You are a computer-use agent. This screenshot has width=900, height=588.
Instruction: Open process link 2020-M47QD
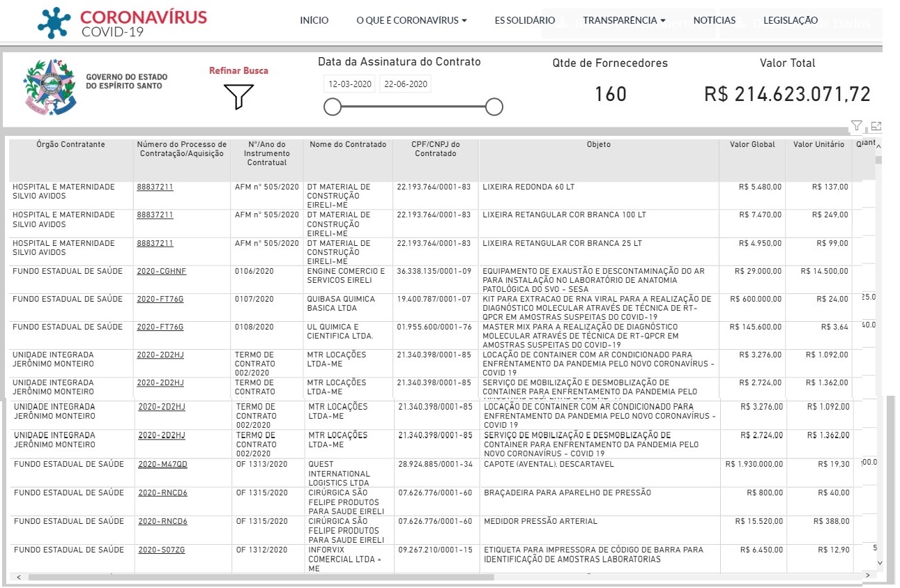[162, 464]
